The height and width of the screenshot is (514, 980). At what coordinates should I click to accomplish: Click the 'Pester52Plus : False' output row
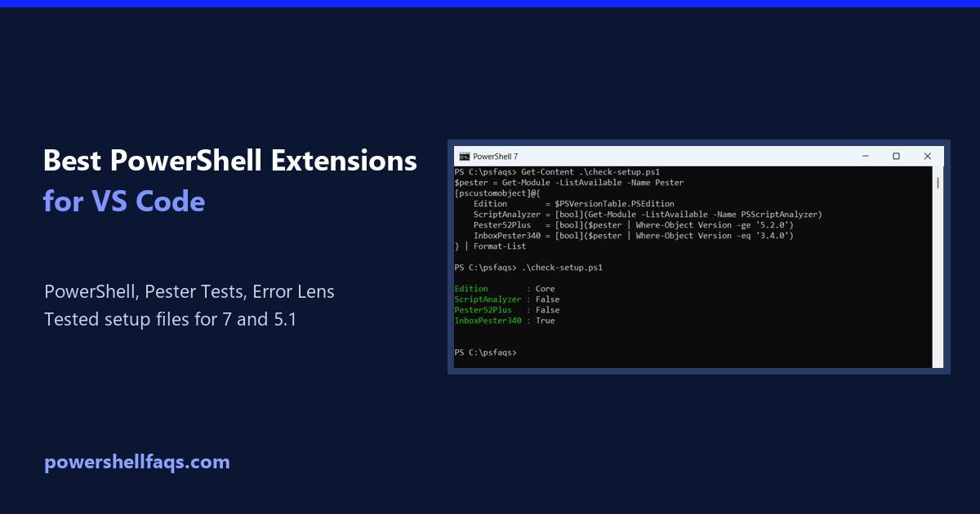pyautogui.click(x=507, y=310)
